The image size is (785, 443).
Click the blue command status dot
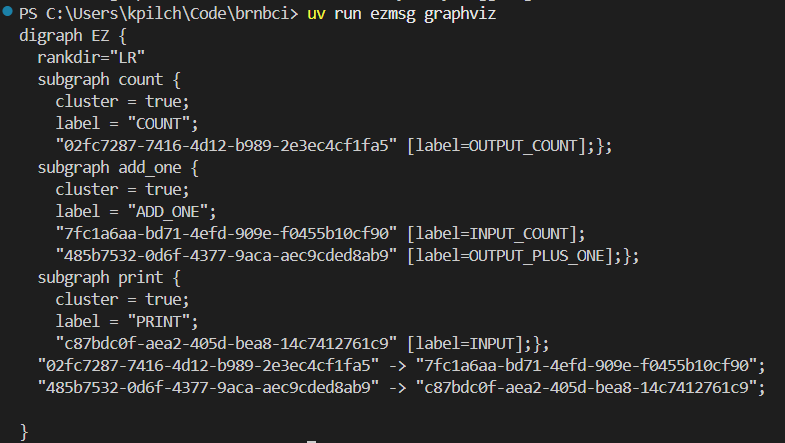8,14
